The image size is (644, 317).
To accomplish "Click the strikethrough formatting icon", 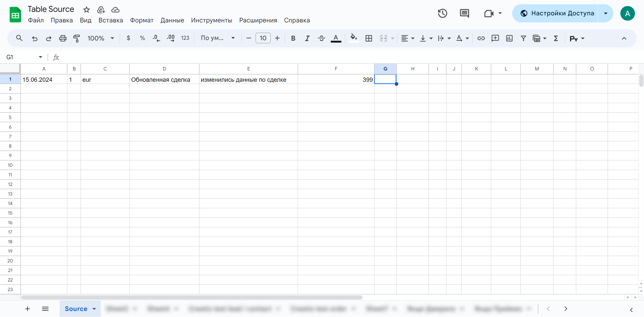I will [321, 38].
